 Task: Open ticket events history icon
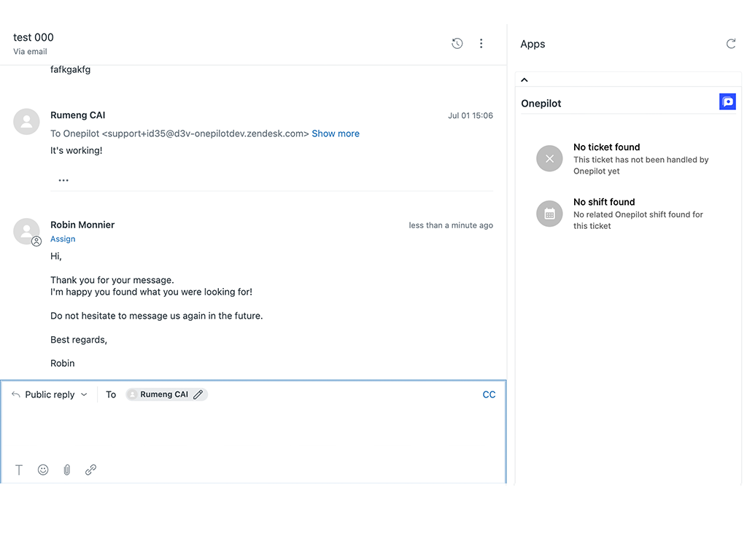(457, 44)
